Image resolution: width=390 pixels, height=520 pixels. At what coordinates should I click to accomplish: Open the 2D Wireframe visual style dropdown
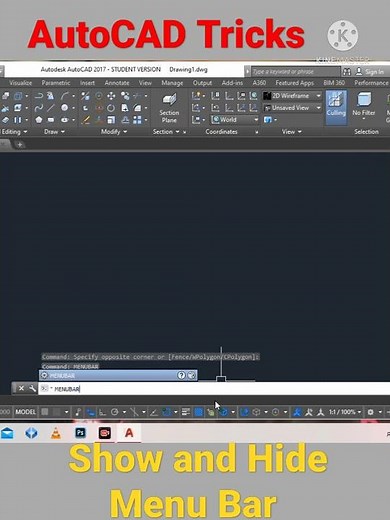(x=292, y=96)
